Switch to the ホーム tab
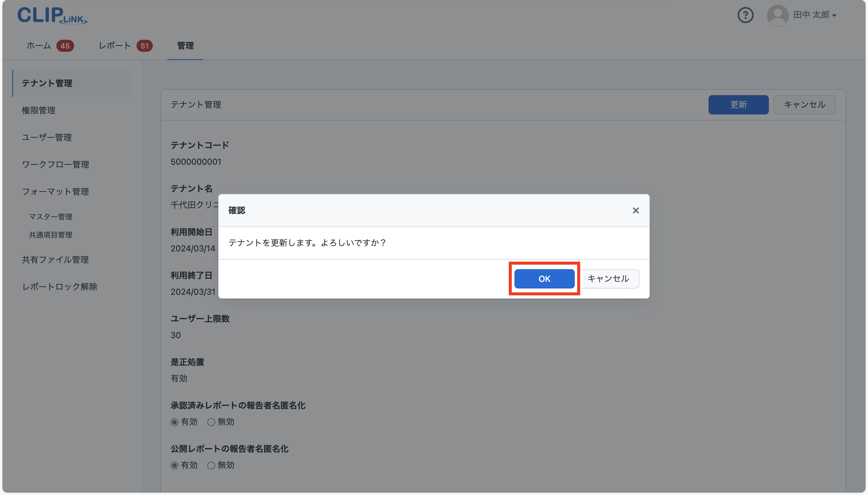 [x=39, y=46]
